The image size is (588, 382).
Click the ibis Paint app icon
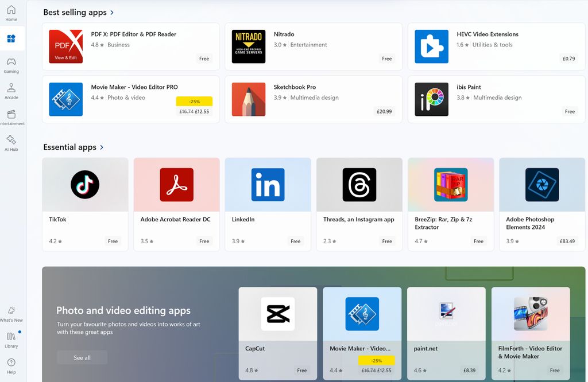click(x=431, y=99)
